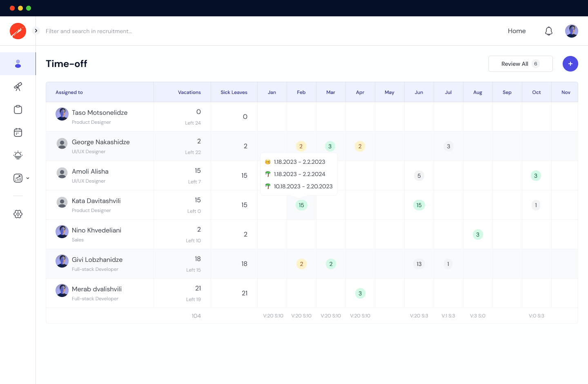
Task: Switch to the Feb column header
Action: (x=301, y=92)
